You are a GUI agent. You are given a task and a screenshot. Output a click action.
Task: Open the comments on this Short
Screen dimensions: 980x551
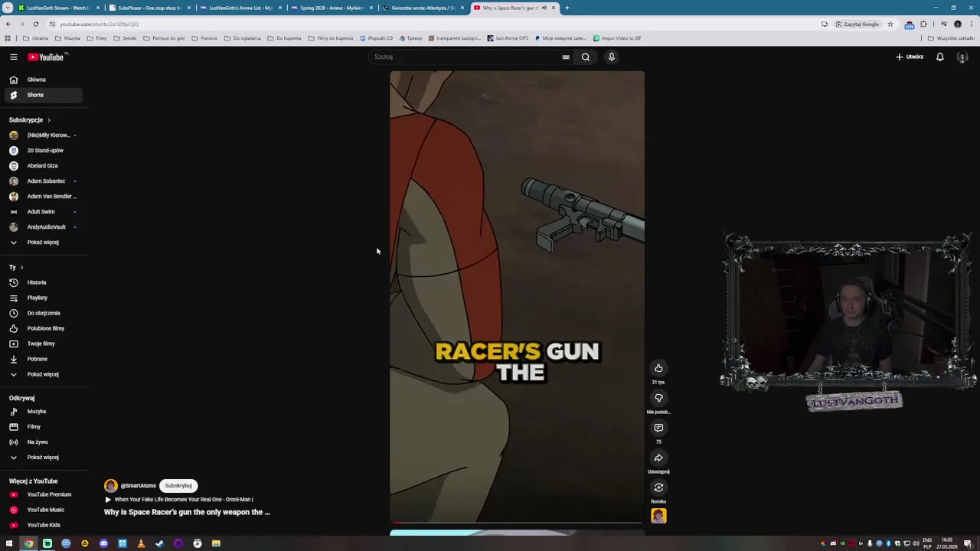click(x=658, y=428)
